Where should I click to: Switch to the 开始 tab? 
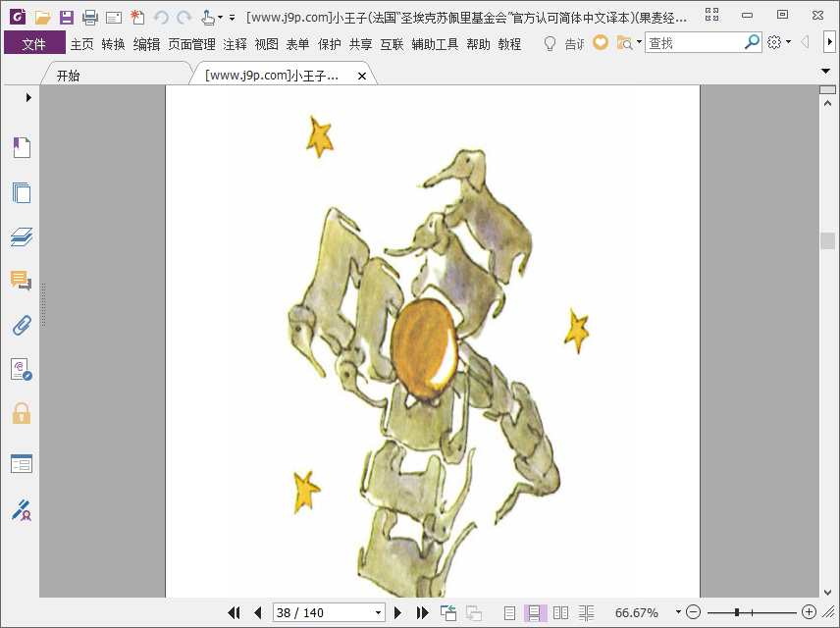tap(68, 76)
